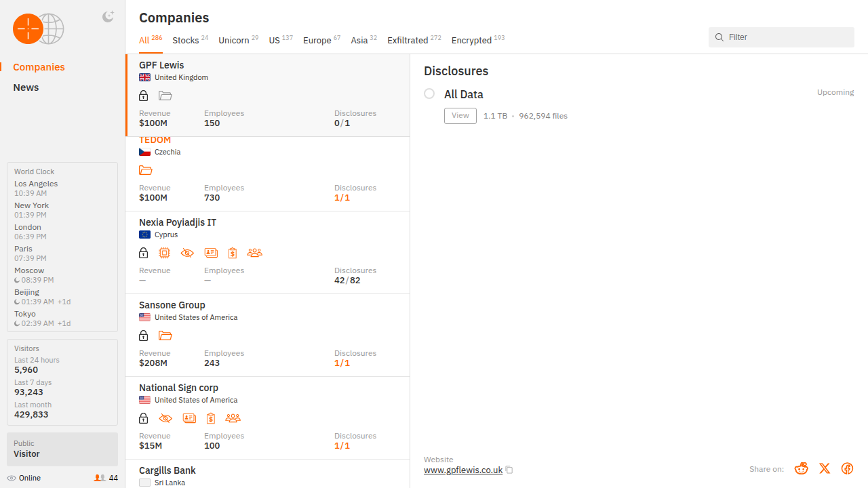This screenshot has height=488, width=868.
Task: Click the orange crosshair globe logo
Action: (39, 29)
